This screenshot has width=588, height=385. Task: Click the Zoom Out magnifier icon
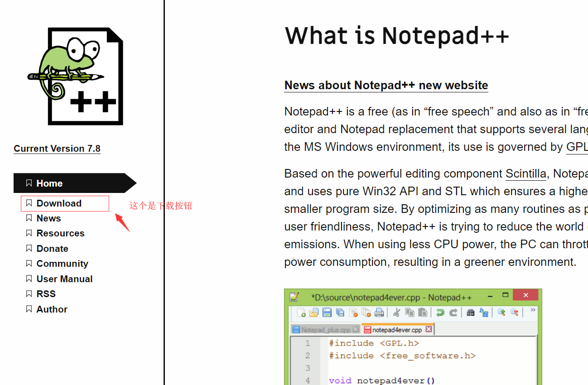[x=514, y=312]
